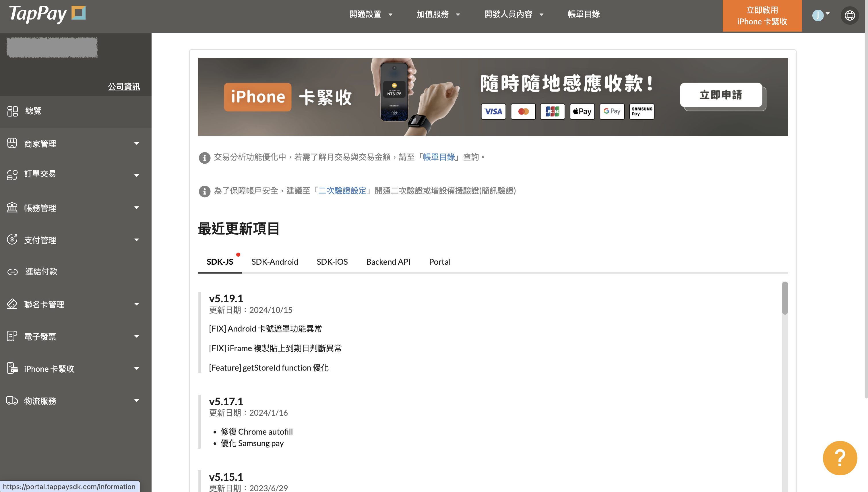
Task: Click the 立即申請 apply now button
Action: point(721,96)
